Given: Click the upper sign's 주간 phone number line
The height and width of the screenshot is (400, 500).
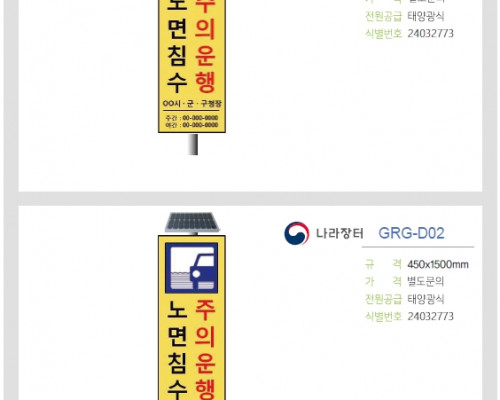Looking at the screenshot, I should [x=192, y=118].
